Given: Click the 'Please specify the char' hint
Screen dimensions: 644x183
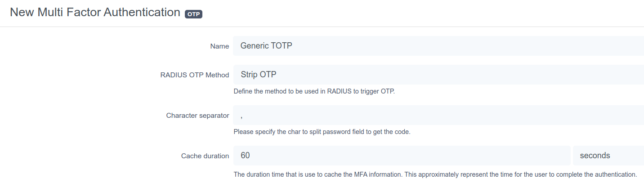Looking at the screenshot, I should point(322,132).
